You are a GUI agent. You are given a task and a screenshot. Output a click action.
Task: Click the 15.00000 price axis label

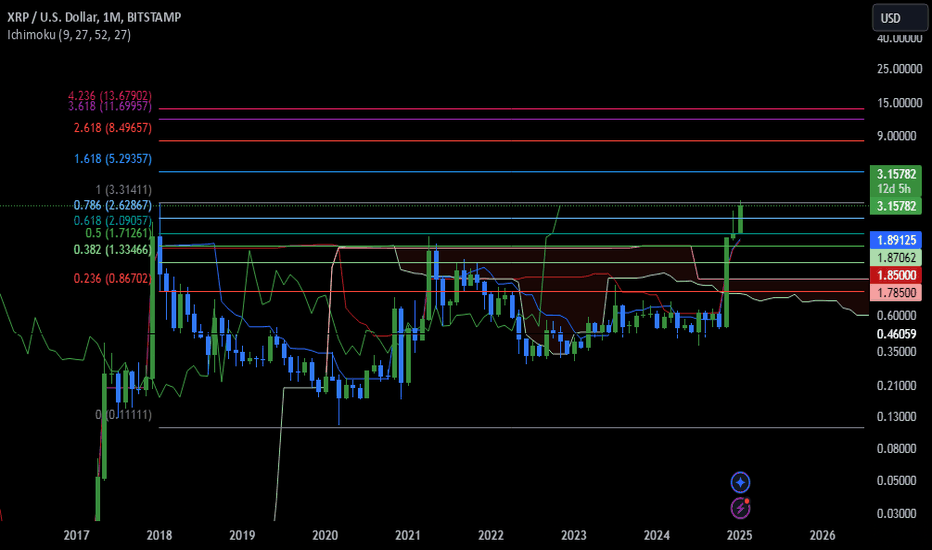point(899,103)
